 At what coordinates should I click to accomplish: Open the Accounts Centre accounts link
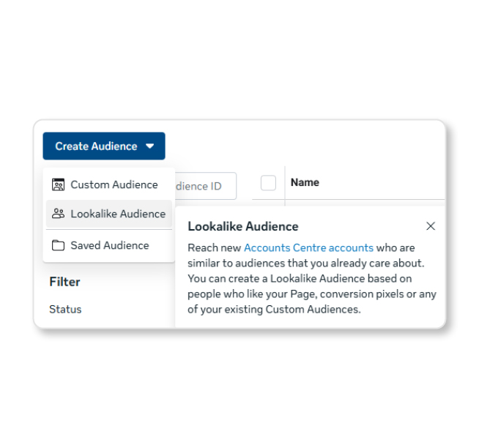[x=308, y=247]
